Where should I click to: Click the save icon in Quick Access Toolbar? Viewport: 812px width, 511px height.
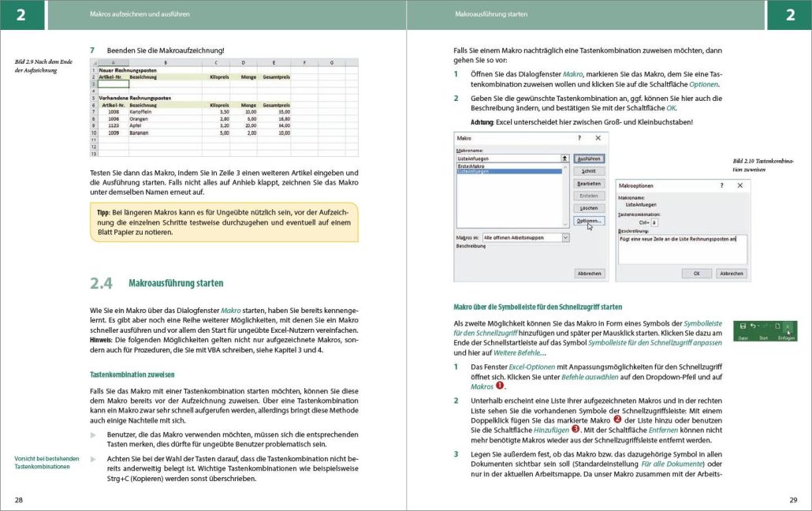click(743, 326)
